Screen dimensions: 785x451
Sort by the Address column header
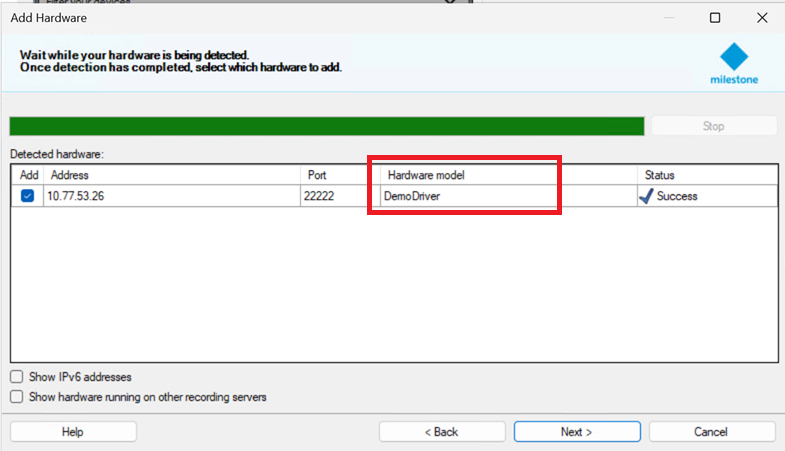[172, 175]
